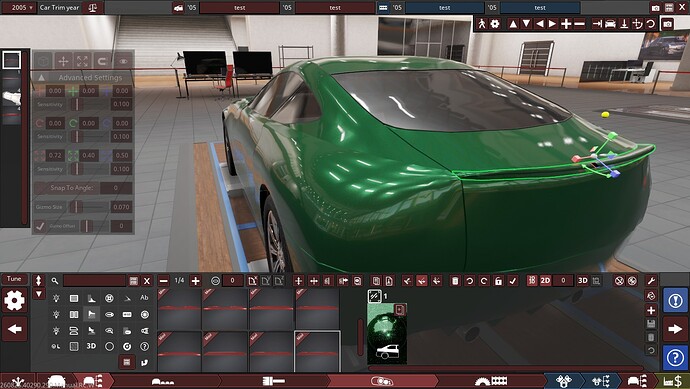Select the first spoiler fixture thumbnail

click(179, 308)
